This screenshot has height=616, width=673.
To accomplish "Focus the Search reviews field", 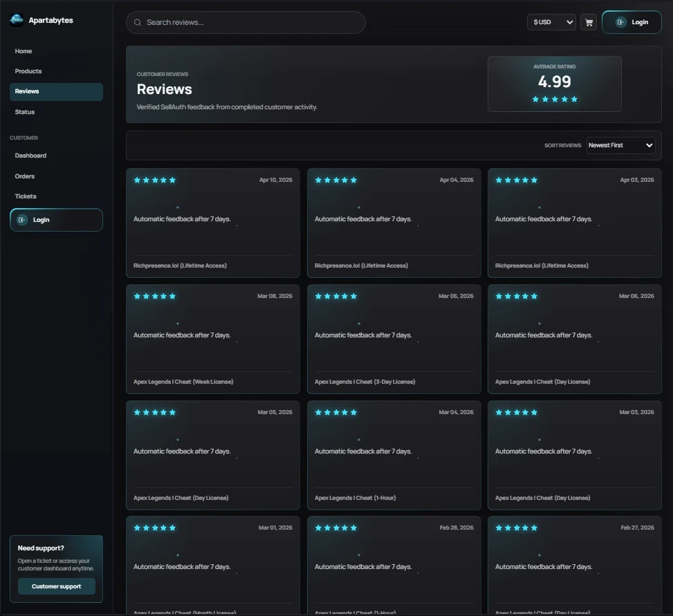I will pos(246,22).
